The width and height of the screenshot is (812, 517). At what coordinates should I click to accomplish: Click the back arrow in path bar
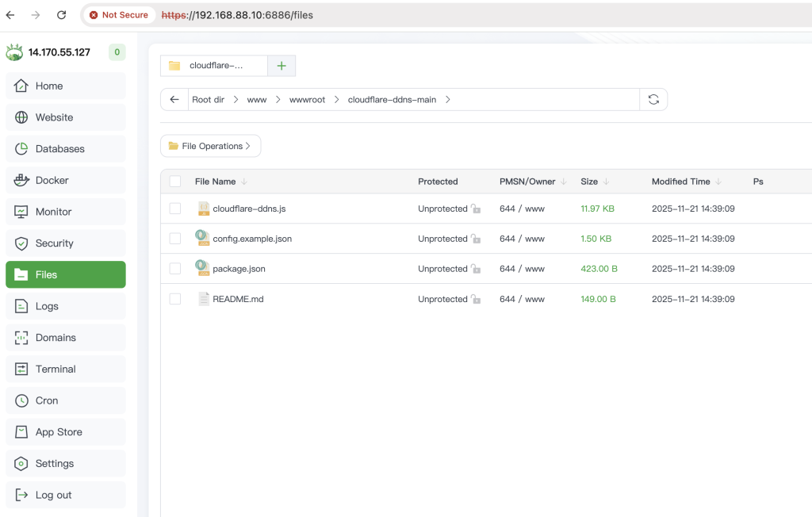174,100
